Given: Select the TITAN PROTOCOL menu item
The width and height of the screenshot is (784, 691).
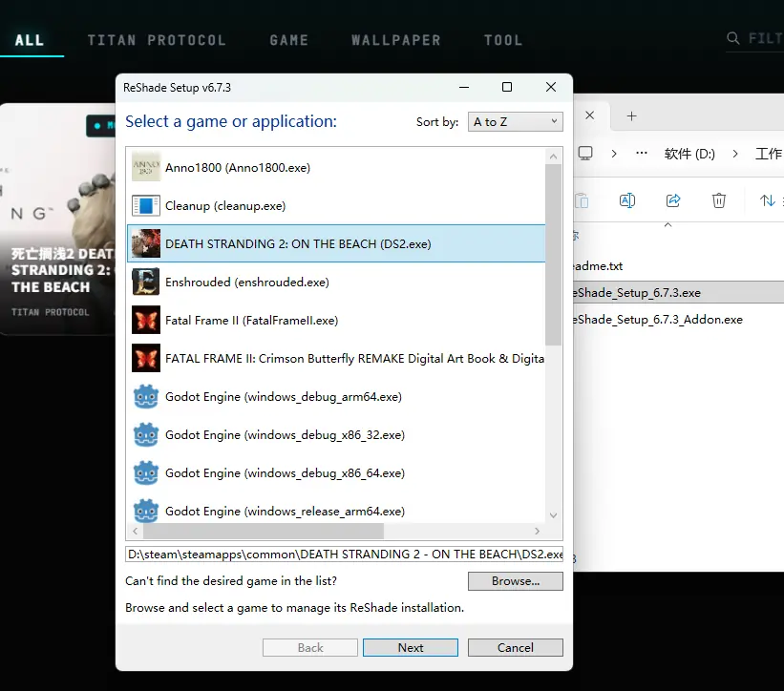Looking at the screenshot, I should click(x=157, y=40).
